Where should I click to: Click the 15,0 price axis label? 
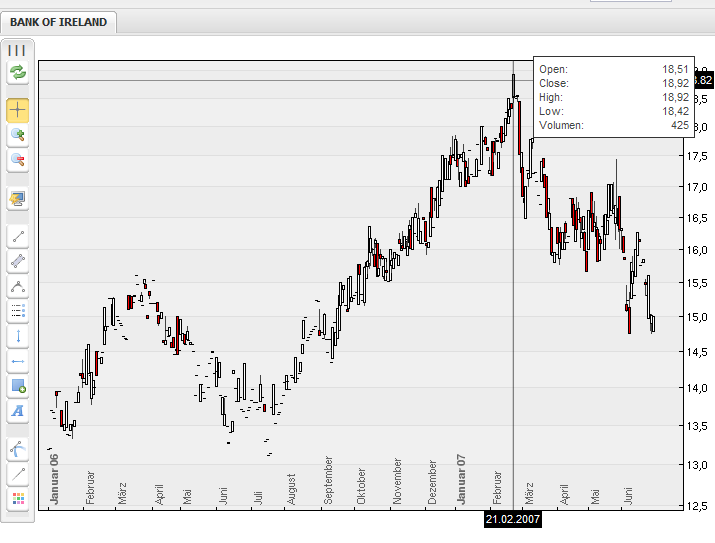click(698, 317)
